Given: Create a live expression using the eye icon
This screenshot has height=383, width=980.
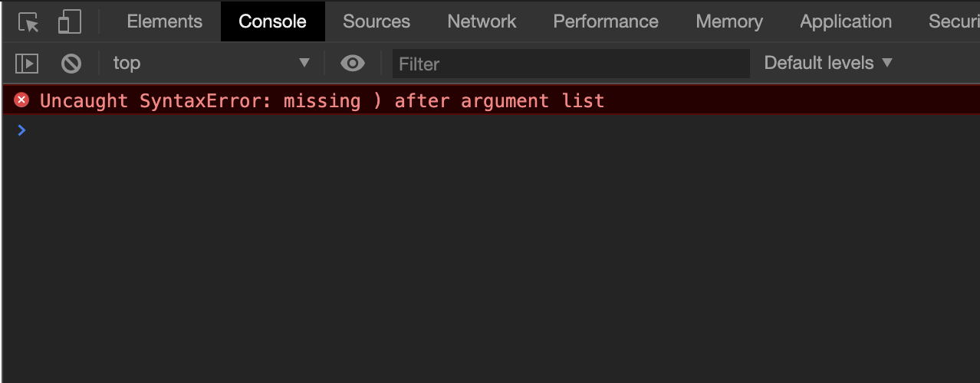Looking at the screenshot, I should click(352, 64).
